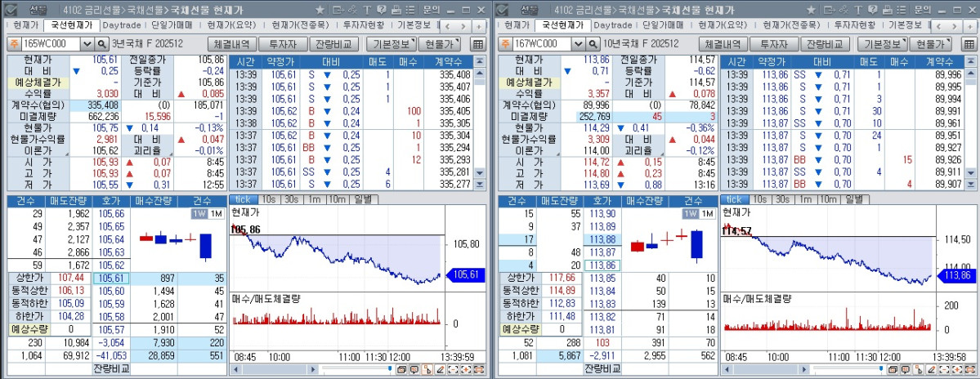980x379 pixels.
Task: Zoom in right chart with plus bracket icon
Action: click(956, 370)
